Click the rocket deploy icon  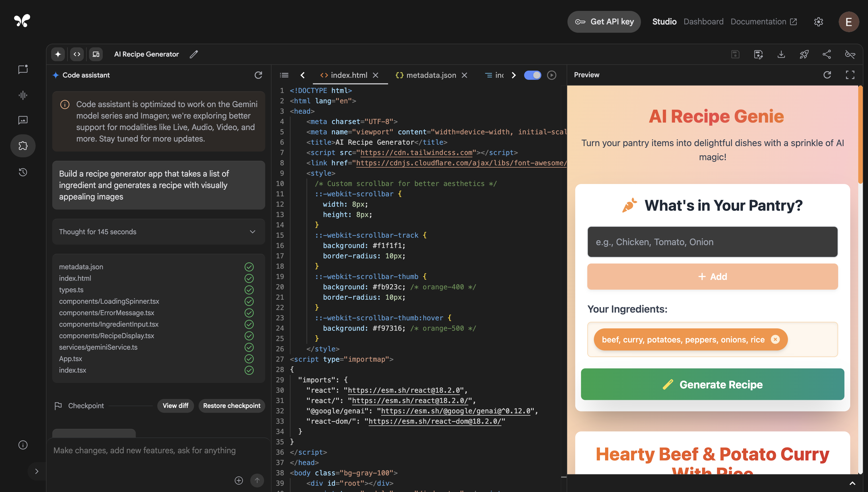click(804, 55)
